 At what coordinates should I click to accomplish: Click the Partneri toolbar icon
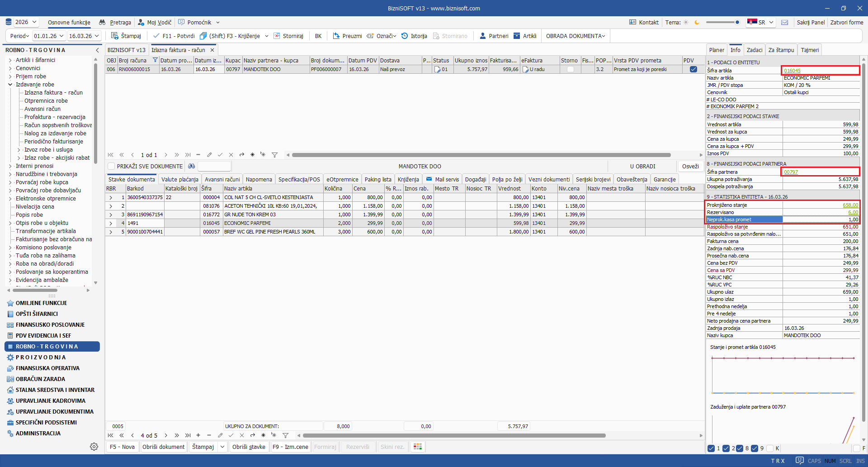tap(483, 36)
